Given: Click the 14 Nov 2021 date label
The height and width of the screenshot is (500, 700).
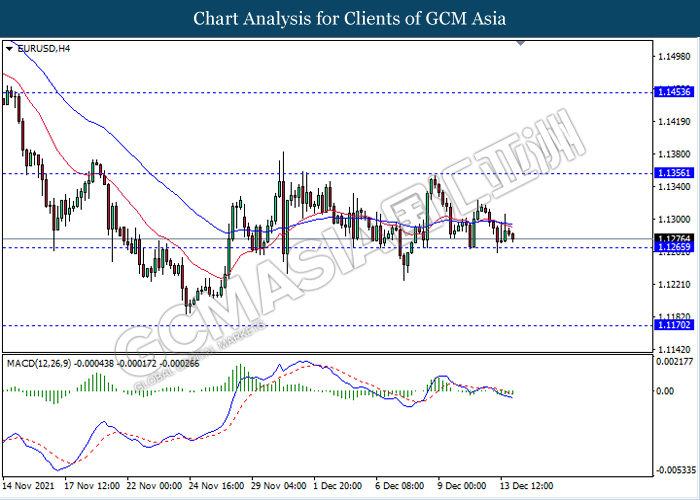Looking at the screenshot, I should click(x=29, y=485).
